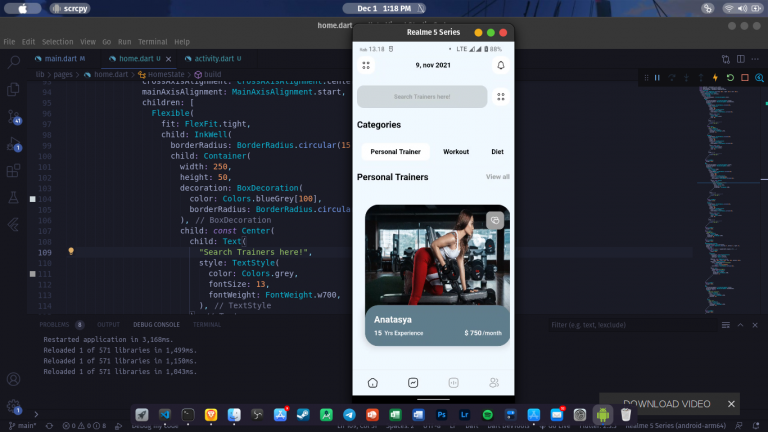Maximize the panel with the chevron up
Screen dimensions: 768x432
(x=741, y=325)
